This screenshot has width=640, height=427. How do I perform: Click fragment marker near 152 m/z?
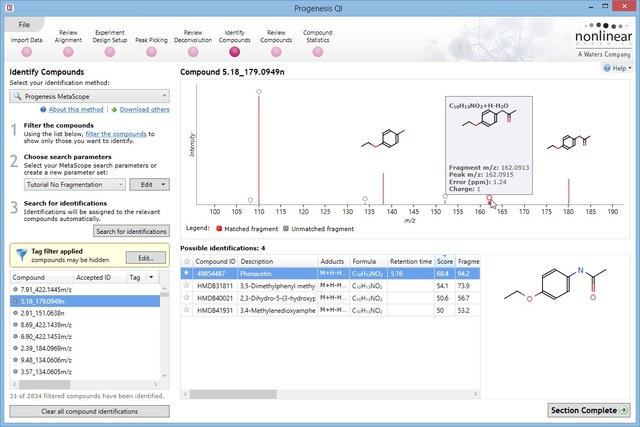pos(445,196)
